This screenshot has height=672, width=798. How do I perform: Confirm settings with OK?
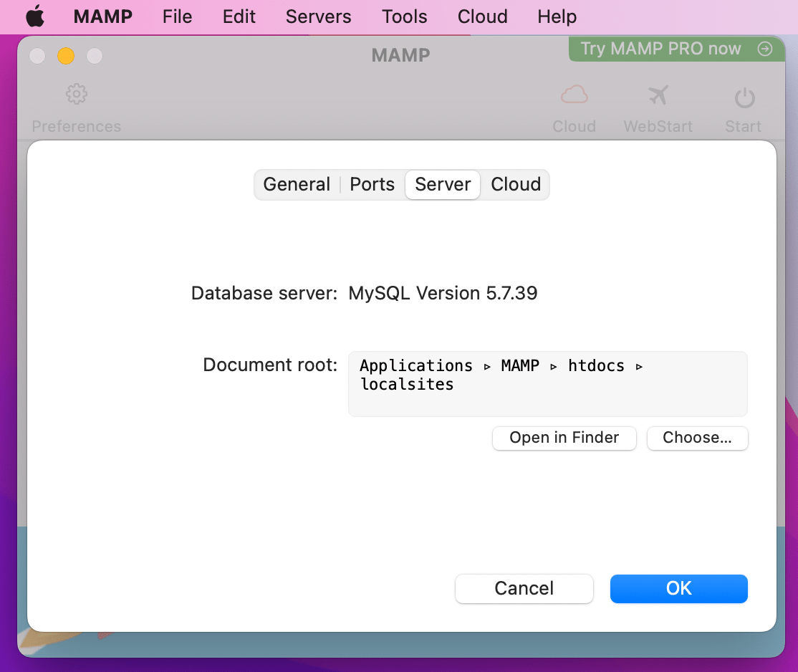point(678,588)
